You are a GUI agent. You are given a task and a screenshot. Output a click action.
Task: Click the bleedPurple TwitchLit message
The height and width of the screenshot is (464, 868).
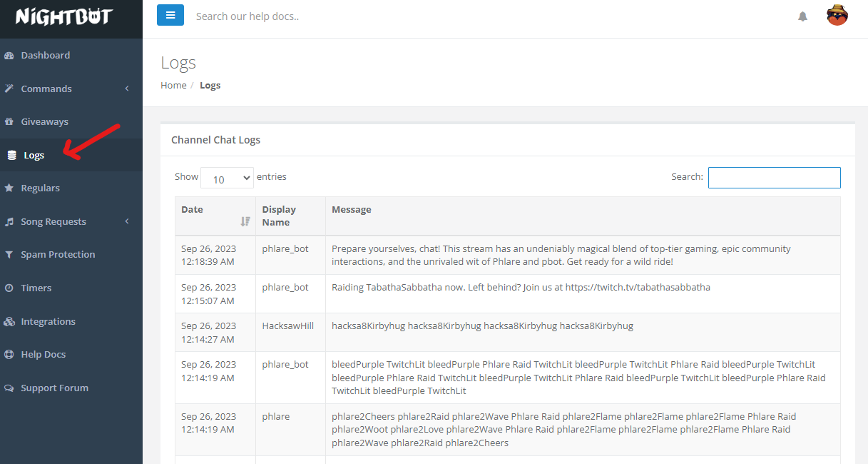(578, 378)
